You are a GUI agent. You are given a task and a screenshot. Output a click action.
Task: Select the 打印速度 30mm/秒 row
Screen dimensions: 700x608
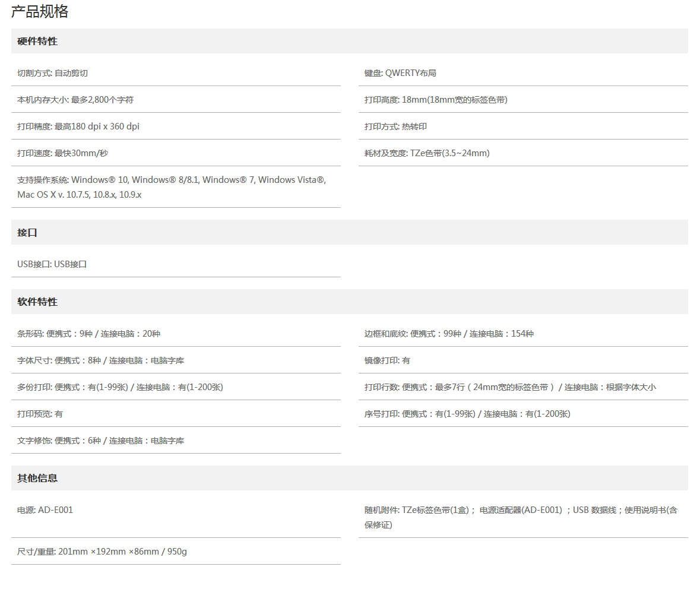point(63,153)
